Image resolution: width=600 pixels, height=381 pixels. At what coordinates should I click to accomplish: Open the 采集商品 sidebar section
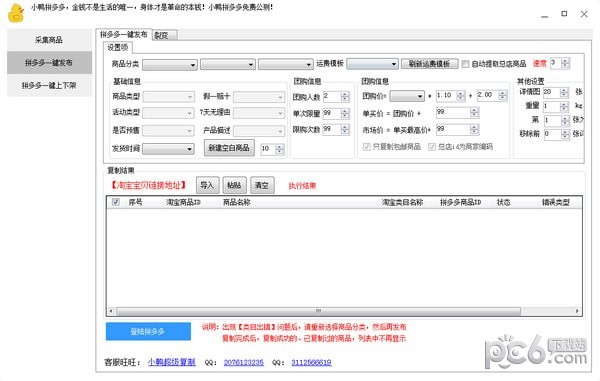pos(49,40)
